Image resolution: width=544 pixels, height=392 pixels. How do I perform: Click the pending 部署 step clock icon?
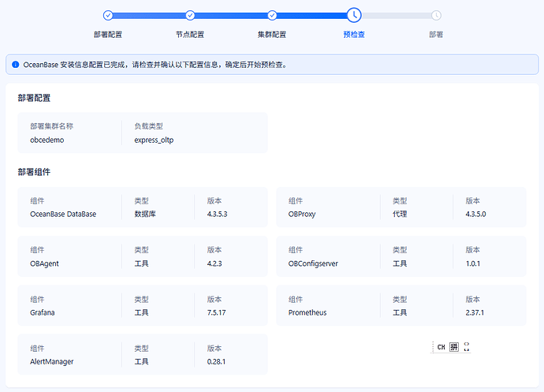click(436, 15)
